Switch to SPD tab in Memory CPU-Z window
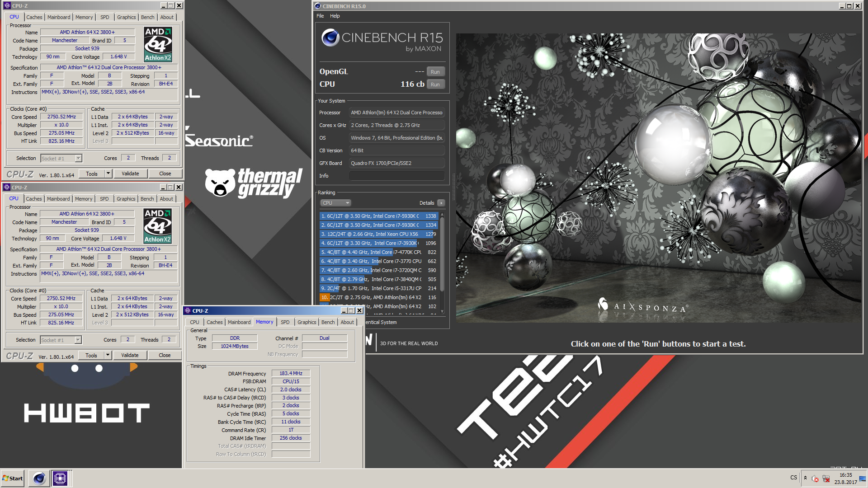The width and height of the screenshot is (868, 488). (285, 322)
